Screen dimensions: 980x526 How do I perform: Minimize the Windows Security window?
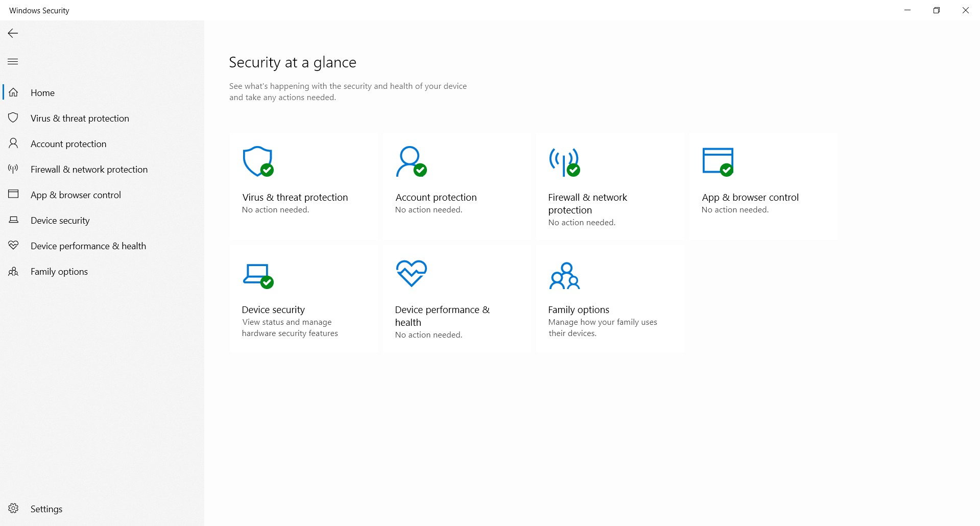pyautogui.click(x=907, y=10)
